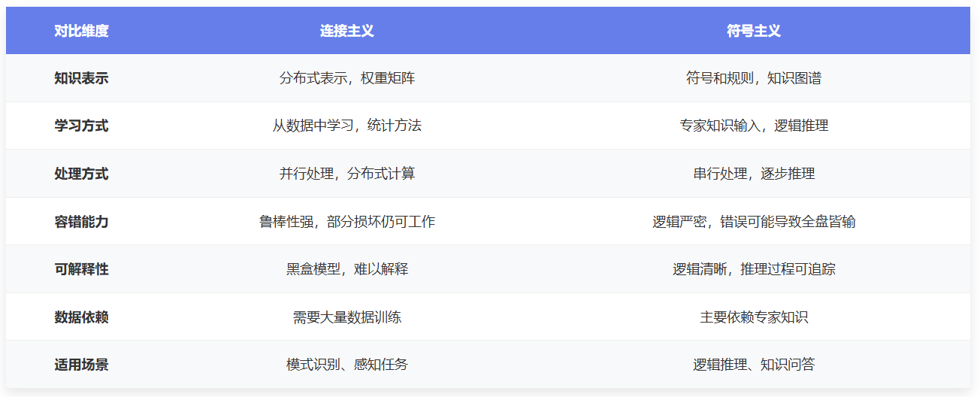The image size is (980, 397).
Task: Click the 对比维度 column header
Action: coord(81,31)
